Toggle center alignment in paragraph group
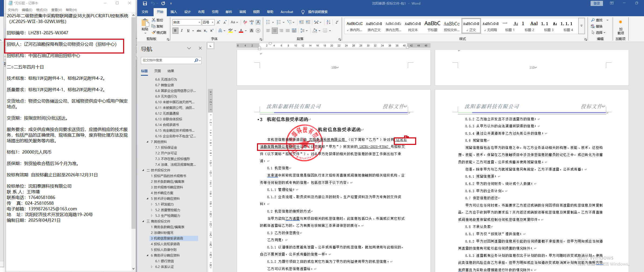The image size is (644, 272). point(274,31)
